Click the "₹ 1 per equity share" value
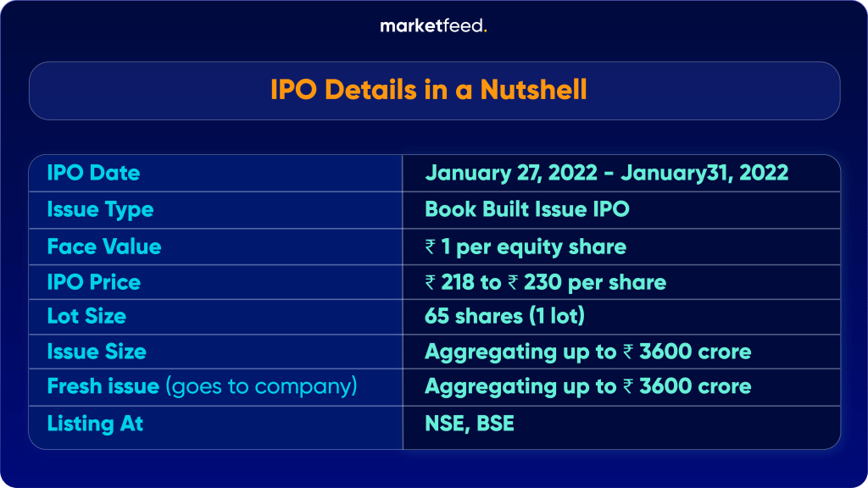 [x=526, y=247]
